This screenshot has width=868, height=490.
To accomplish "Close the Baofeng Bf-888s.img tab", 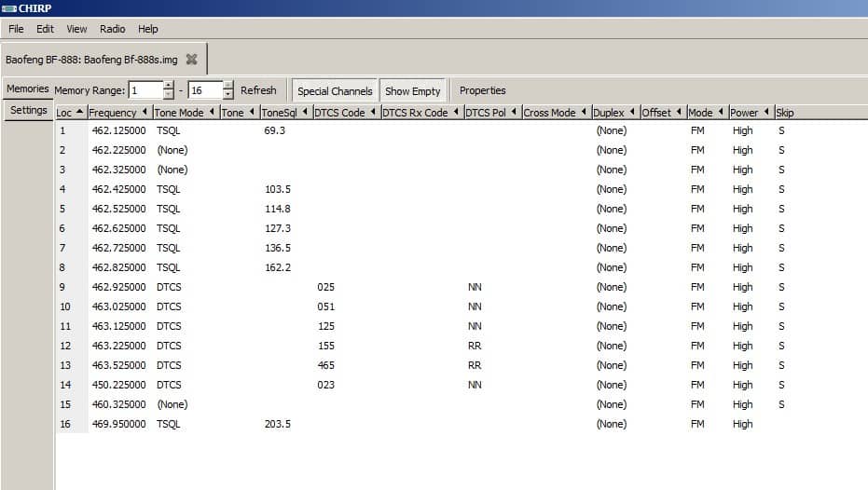I will (191, 60).
